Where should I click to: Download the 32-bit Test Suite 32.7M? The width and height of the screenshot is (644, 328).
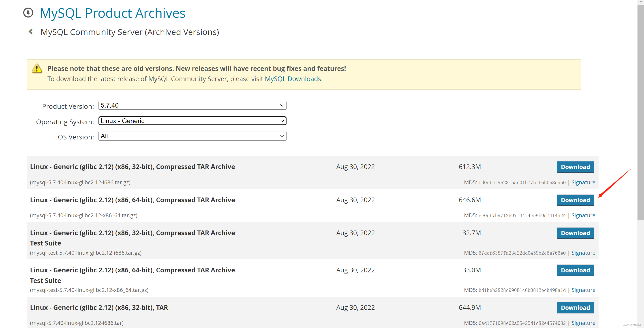[x=575, y=233]
